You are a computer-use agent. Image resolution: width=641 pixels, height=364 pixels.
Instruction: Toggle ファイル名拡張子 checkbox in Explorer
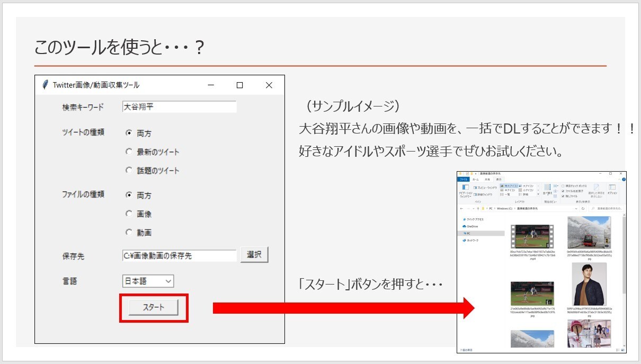(563, 191)
